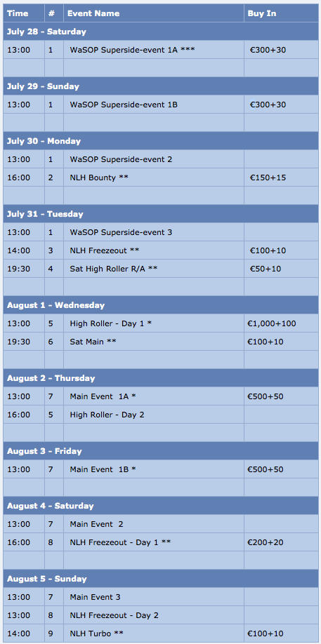Select Main Event 1B event name

[x=103, y=469]
